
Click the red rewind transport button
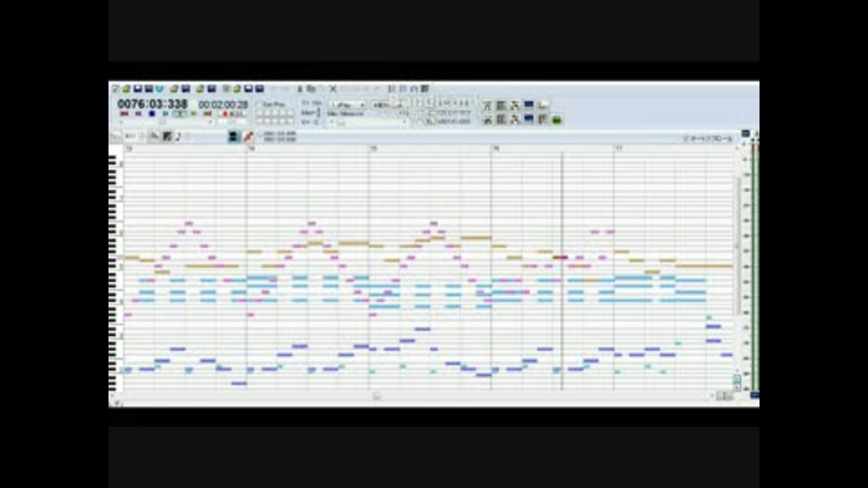point(125,114)
